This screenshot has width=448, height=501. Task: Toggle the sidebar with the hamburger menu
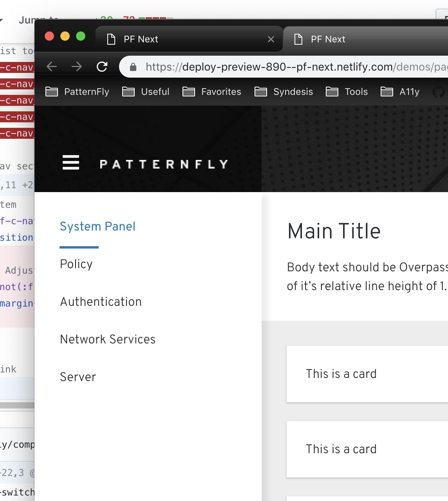click(x=71, y=163)
